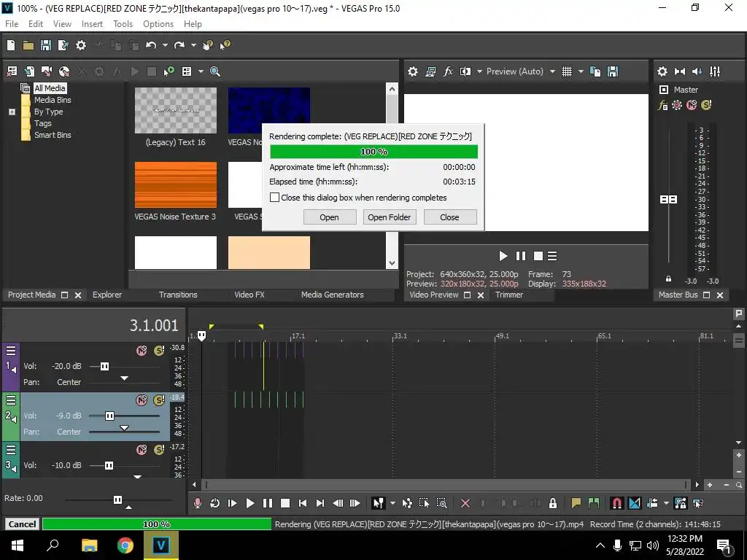747x560 pixels.
Task: Click track 1 volume slider at -20.0 dB
Action: [104, 366]
